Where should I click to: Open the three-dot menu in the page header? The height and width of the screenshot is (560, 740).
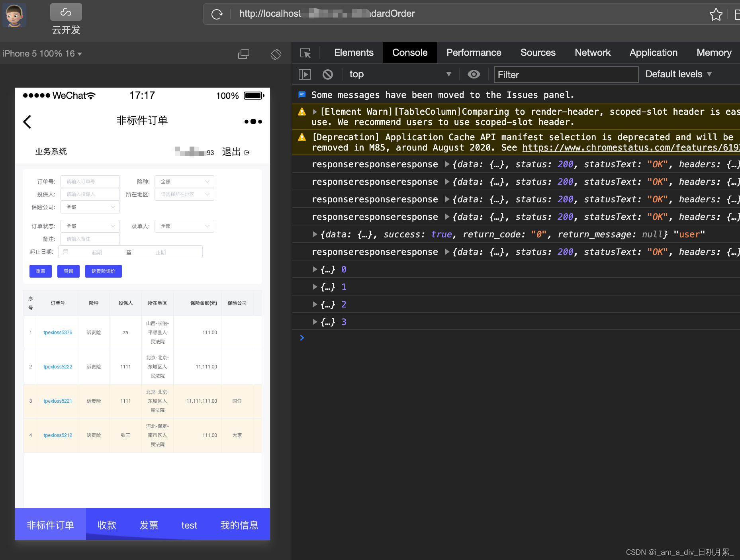253,121
